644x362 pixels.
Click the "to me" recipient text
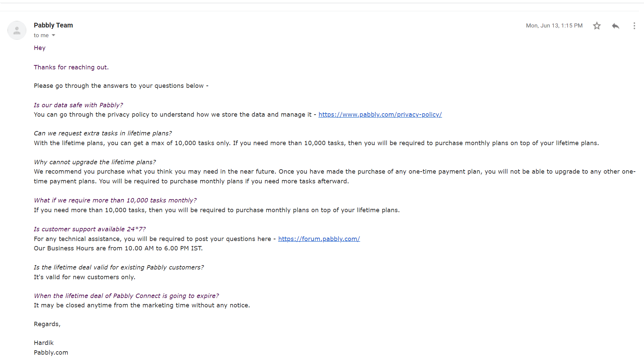(41, 35)
